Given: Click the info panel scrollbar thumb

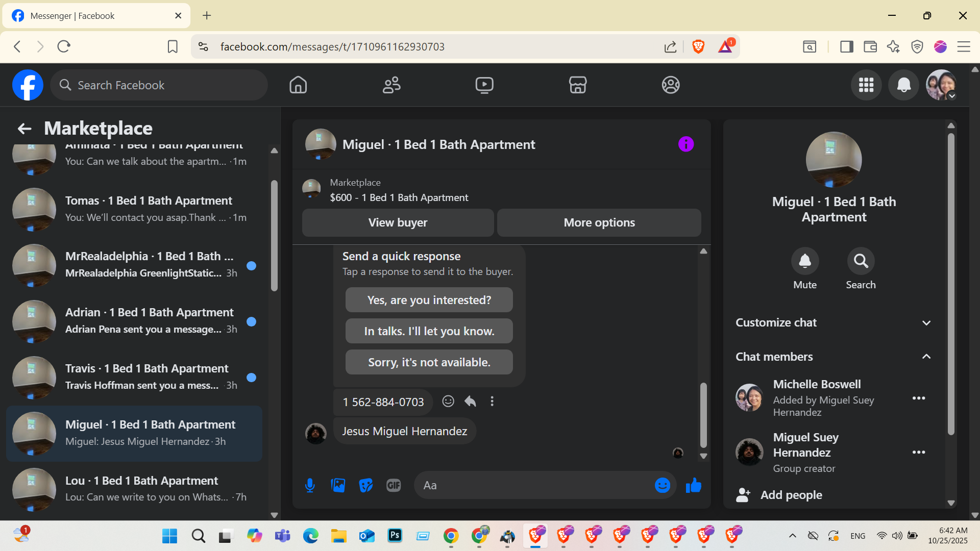Looking at the screenshot, I should (x=951, y=284).
